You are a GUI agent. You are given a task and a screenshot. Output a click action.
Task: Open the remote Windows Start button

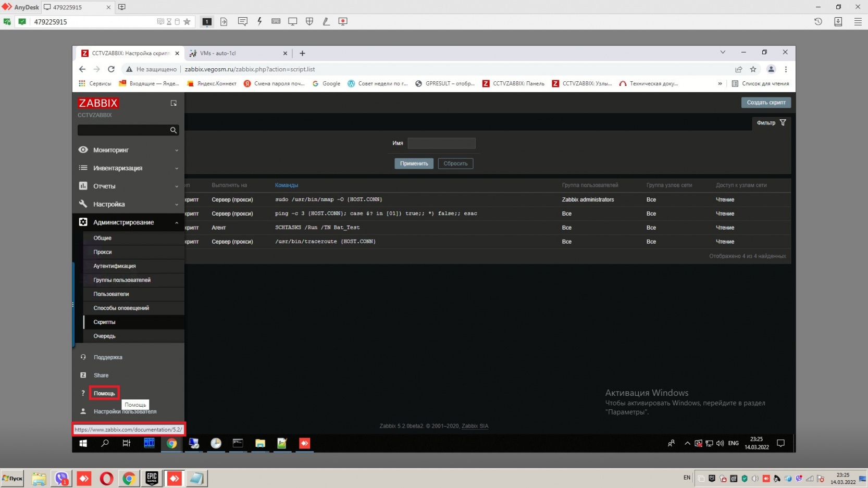point(83,443)
